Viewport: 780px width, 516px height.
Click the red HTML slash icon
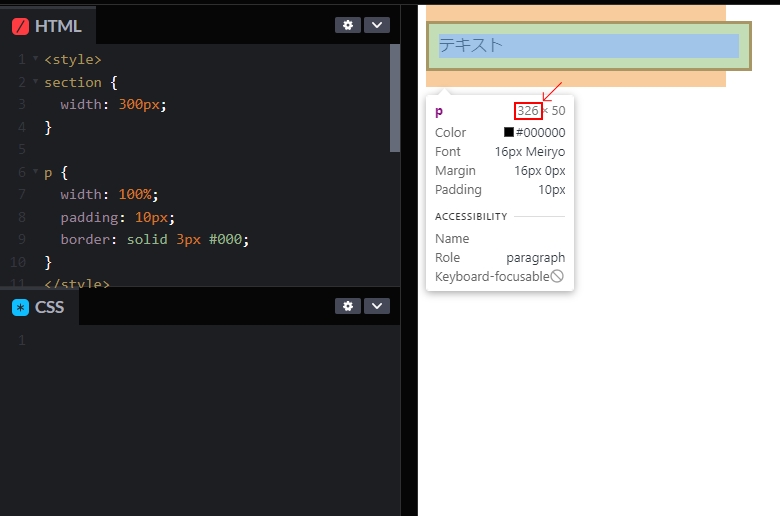point(20,26)
